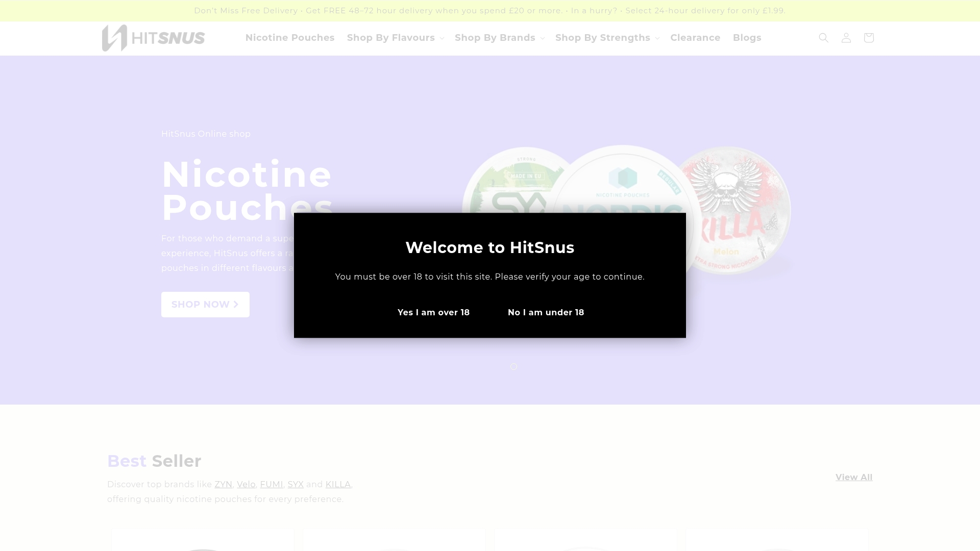Select the Nicotine Pouches menu item

click(290, 38)
